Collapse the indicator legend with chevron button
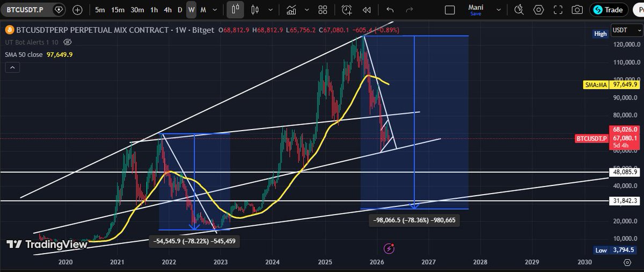The image size is (644, 272). pos(13,67)
